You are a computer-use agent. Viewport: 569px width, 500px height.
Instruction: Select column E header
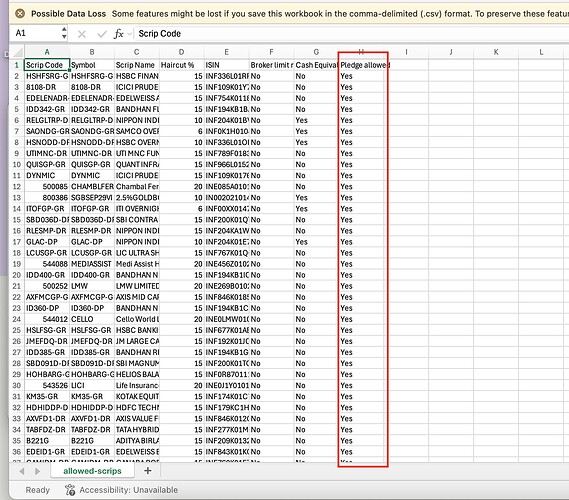click(x=226, y=52)
